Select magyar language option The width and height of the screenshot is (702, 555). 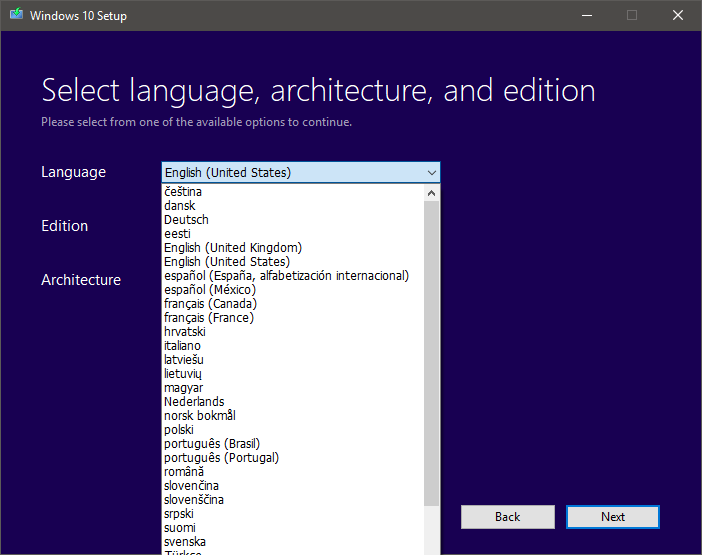point(293,388)
